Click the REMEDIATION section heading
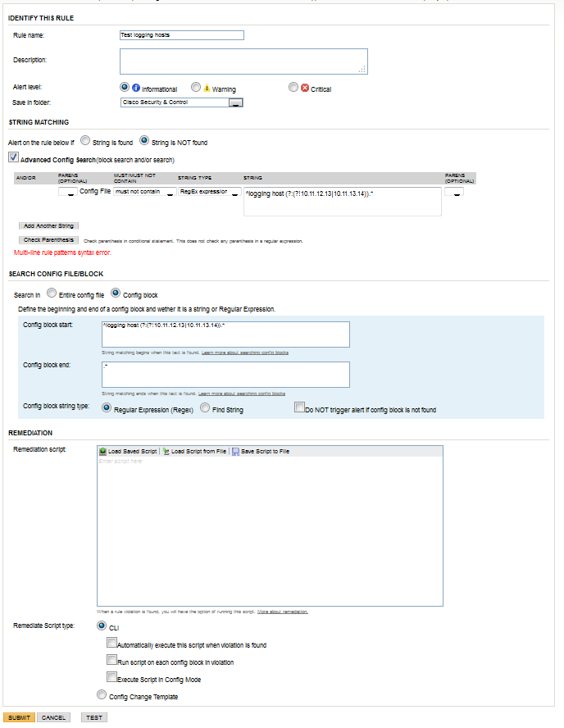This screenshot has height=728, width=564. click(30, 433)
